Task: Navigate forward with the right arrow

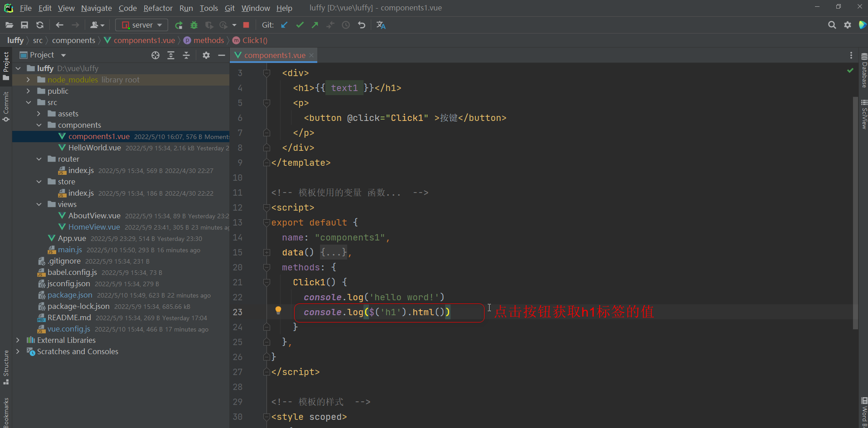Action: pyautogui.click(x=75, y=25)
